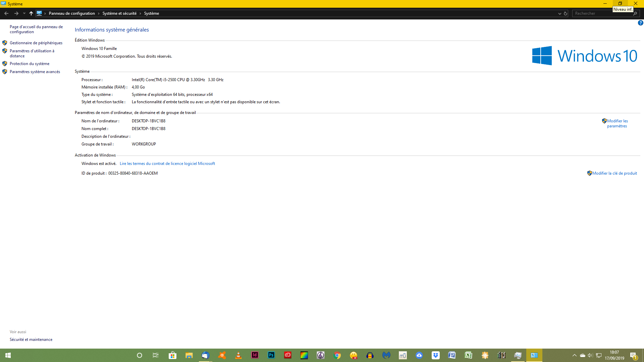The width and height of the screenshot is (644, 362).
Task: Open the orange waveform audio app
Action: [485, 355]
